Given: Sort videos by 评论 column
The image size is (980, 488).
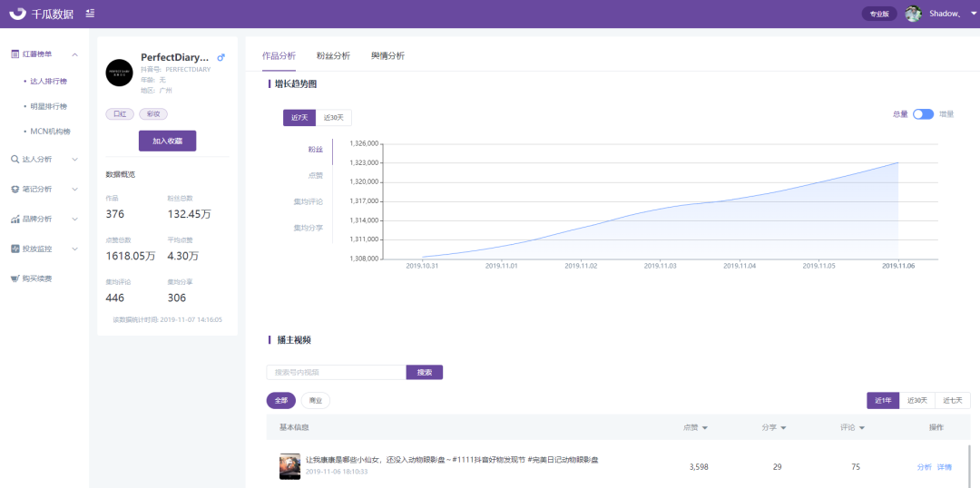Looking at the screenshot, I should pyautogui.click(x=852, y=428).
